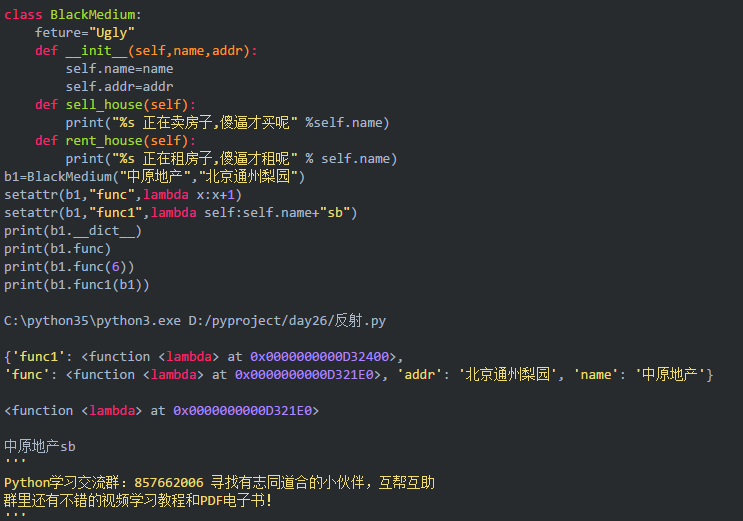
Task: Click the print(b1.__dict__) statement
Action: tap(73, 231)
